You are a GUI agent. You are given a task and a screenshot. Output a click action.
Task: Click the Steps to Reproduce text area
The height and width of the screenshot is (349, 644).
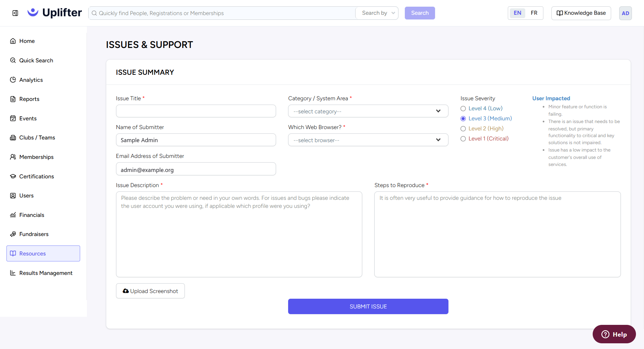click(497, 234)
